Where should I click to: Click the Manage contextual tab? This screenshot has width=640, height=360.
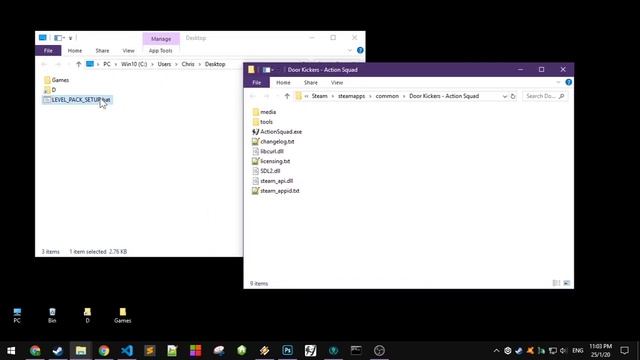click(x=161, y=39)
